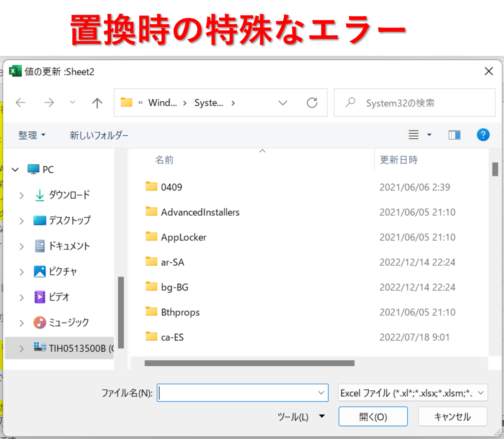Go up one folder level
Image resolution: width=504 pixels, height=439 pixels.
pyautogui.click(x=97, y=103)
